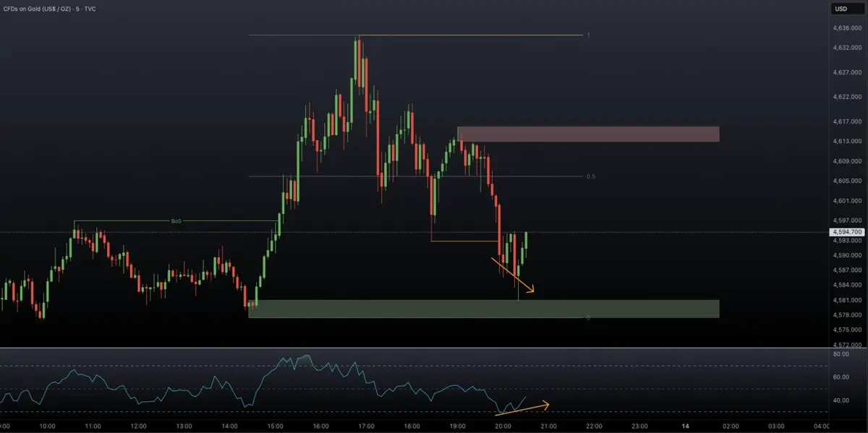Click the 80.00 RSI scale label
This screenshot has height=433, width=868.
[841, 354]
